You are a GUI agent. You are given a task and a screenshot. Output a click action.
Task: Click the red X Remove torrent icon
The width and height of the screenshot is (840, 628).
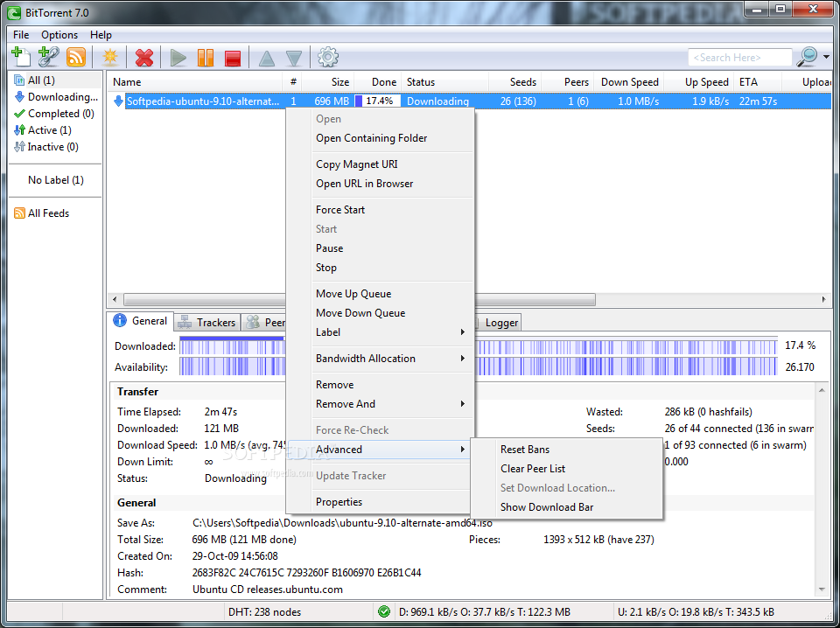click(144, 58)
